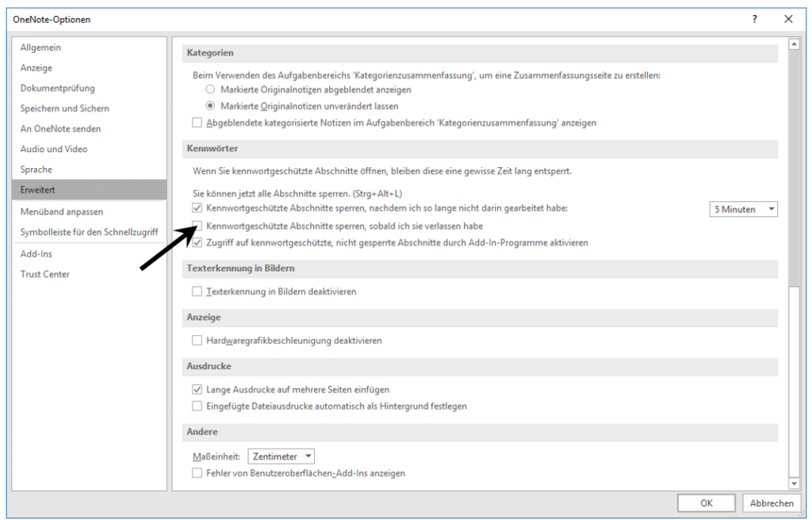This screenshot has height=520, width=812.
Task: Click the 'Kategorien' section heading
Action: pos(210,53)
